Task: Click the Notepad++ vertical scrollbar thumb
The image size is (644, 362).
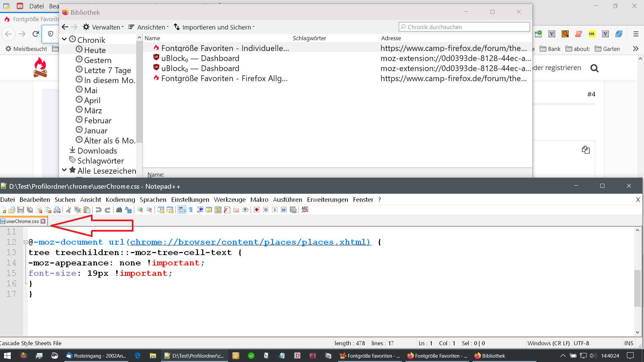Action: point(637,288)
